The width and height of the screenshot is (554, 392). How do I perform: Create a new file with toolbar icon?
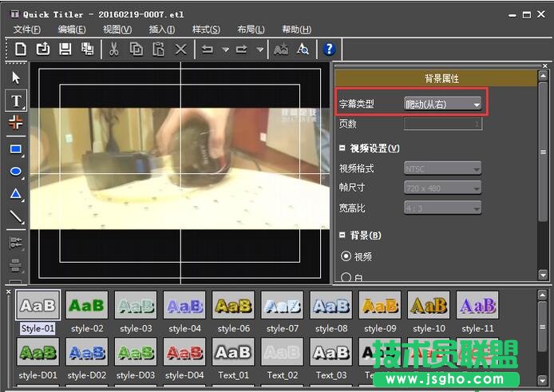pos(21,49)
